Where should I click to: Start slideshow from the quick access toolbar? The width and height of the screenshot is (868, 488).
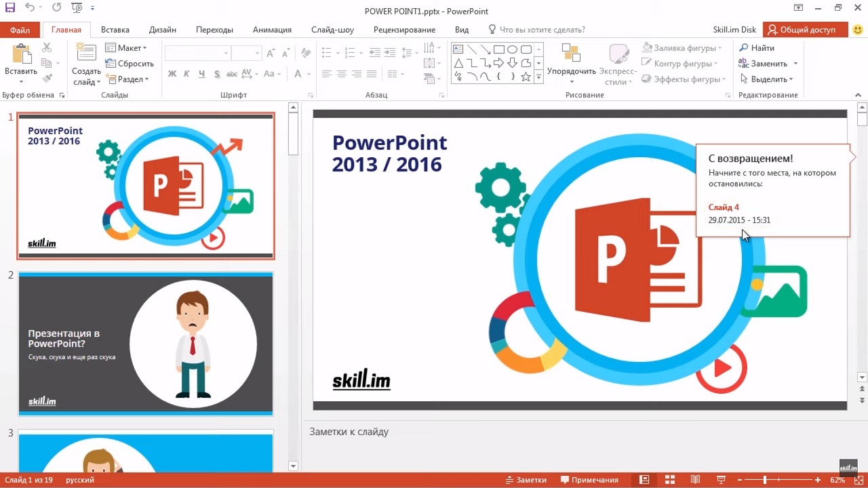point(77,9)
